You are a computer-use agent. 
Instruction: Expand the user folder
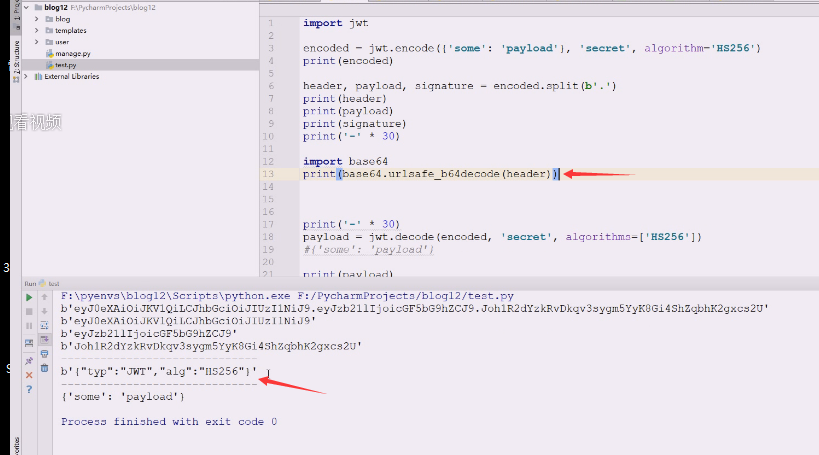click(x=37, y=42)
